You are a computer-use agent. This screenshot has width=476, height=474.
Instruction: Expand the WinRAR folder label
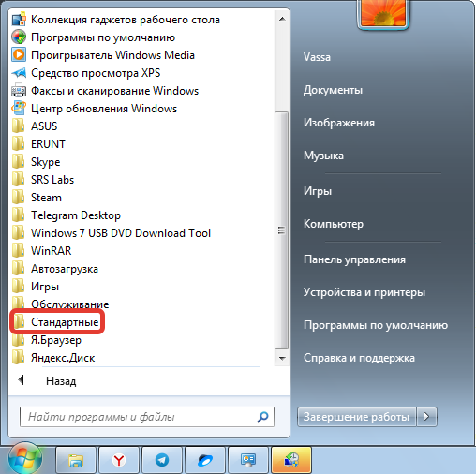coord(52,251)
